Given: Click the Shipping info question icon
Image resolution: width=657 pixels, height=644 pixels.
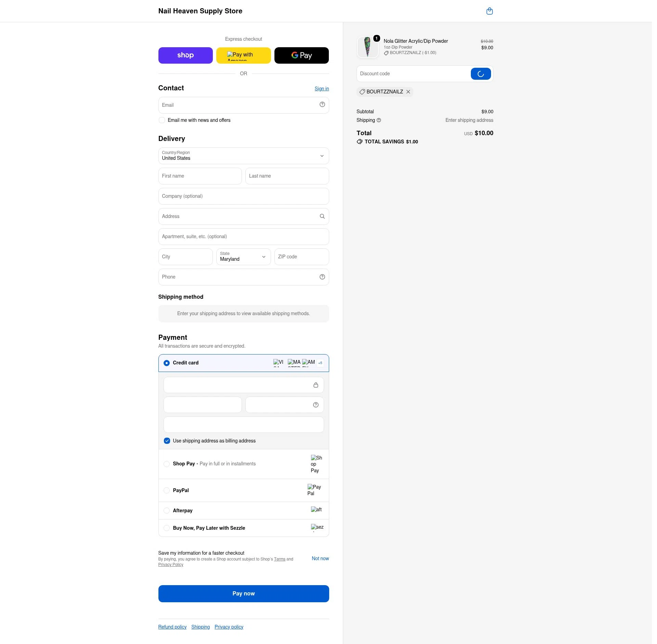Looking at the screenshot, I should click(379, 120).
